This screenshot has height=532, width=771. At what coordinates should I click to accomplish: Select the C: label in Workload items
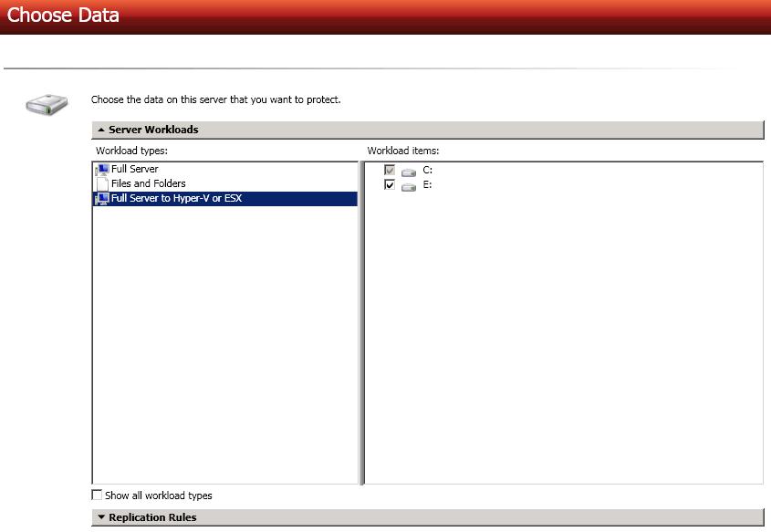tap(427, 171)
